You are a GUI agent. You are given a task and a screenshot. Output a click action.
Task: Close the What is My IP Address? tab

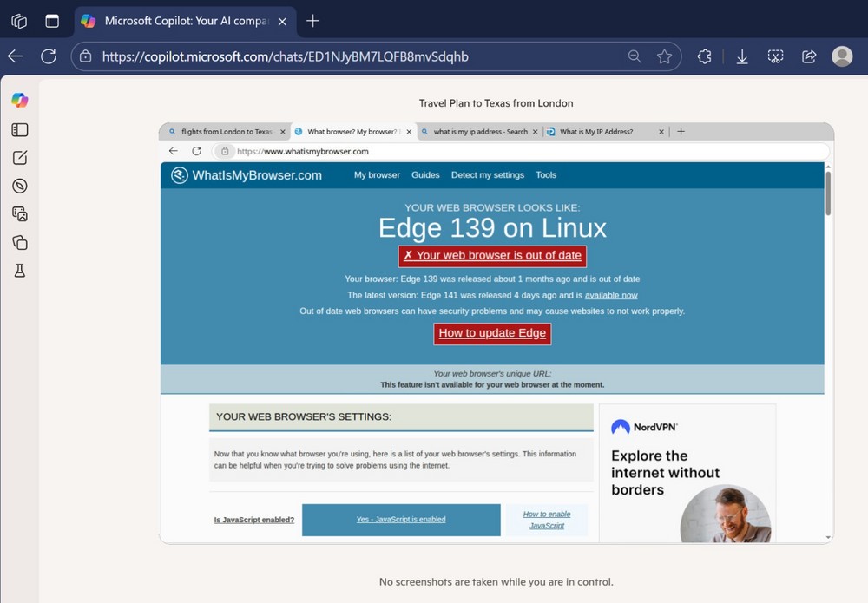tap(661, 132)
